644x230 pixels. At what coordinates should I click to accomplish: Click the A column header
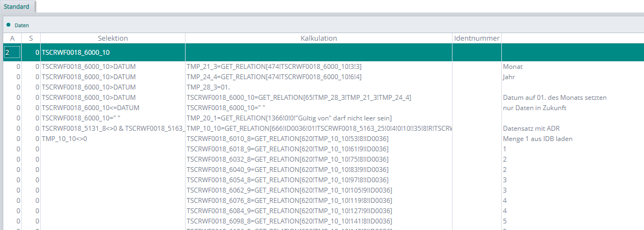tap(12, 38)
